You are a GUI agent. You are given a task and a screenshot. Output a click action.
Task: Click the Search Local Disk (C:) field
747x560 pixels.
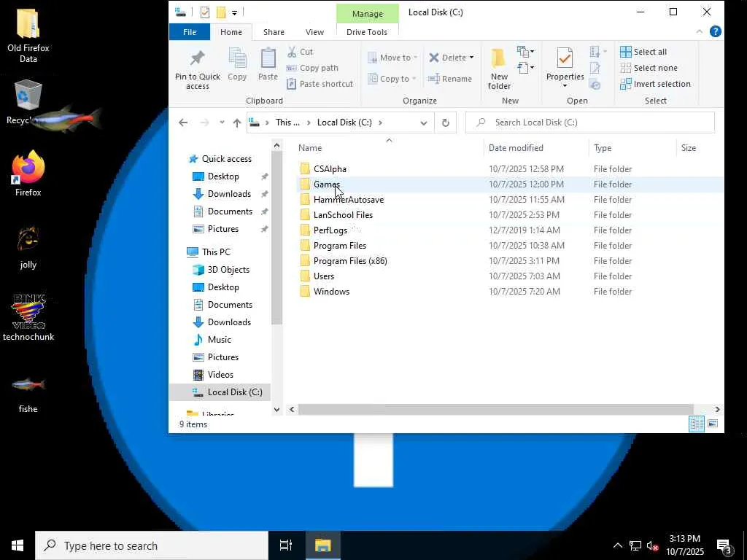tap(589, 122)
